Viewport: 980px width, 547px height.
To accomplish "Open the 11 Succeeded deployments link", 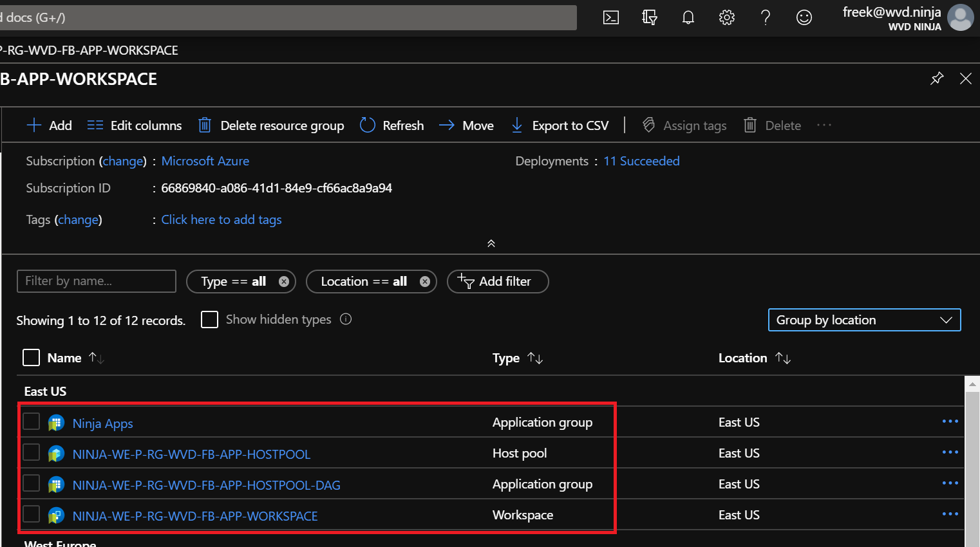I will coord(641,161).
